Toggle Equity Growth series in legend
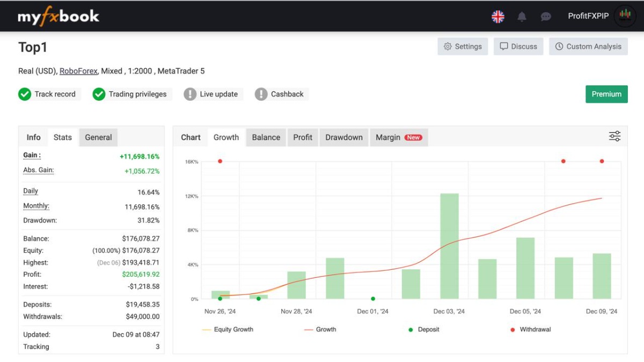 click(228, 329)
